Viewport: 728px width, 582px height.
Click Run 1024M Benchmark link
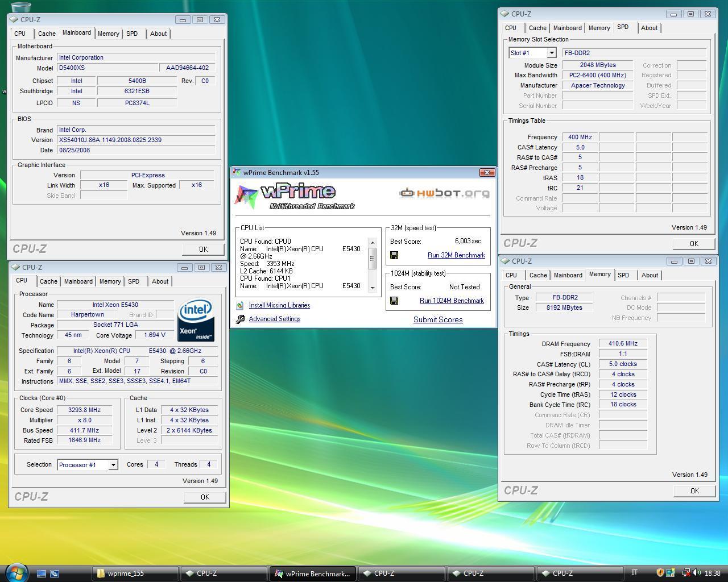pos(452,301)
